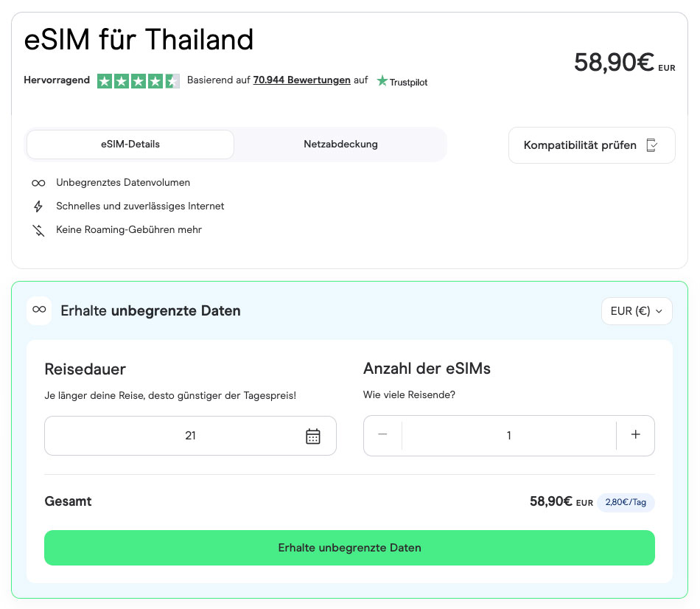Viewport: 700px width, 609px height.
Task: Click the no-roaming icon beside Keine Roaming-Gebühren
Action: click(x=38, y=230)
